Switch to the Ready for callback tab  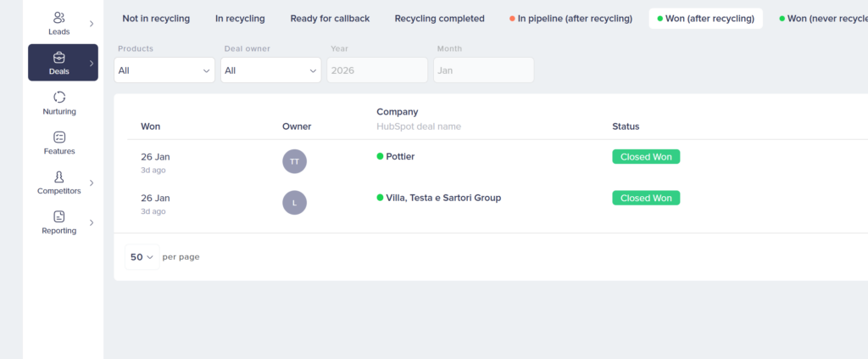coord(330,19)
